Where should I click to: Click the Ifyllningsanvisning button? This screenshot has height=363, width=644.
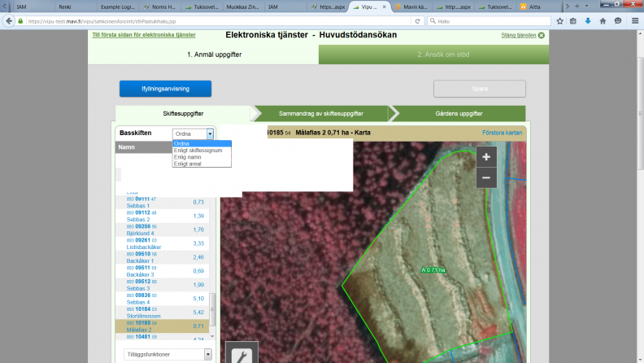(166, 89)
